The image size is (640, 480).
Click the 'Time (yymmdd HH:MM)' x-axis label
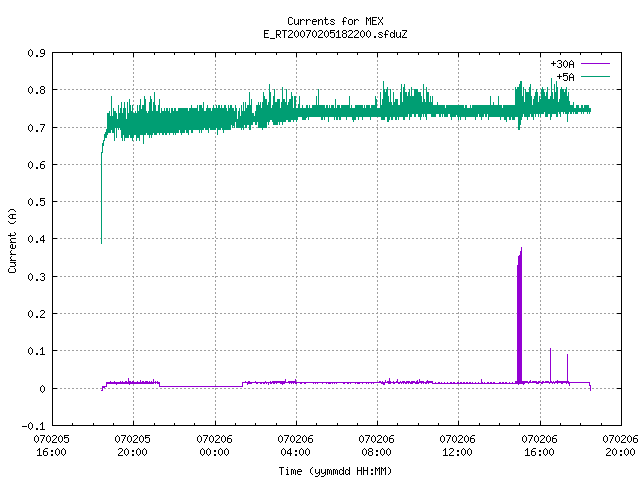coord(335,471)
